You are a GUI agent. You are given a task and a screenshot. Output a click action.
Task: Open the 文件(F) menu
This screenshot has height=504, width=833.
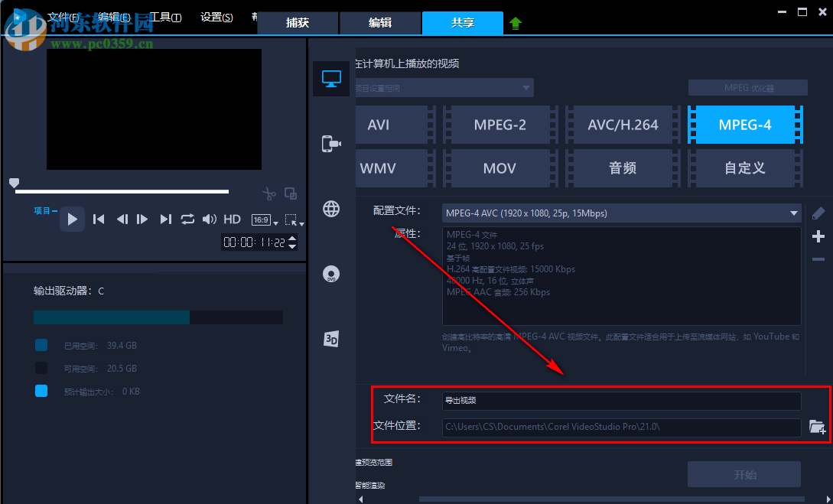point(63,18)
